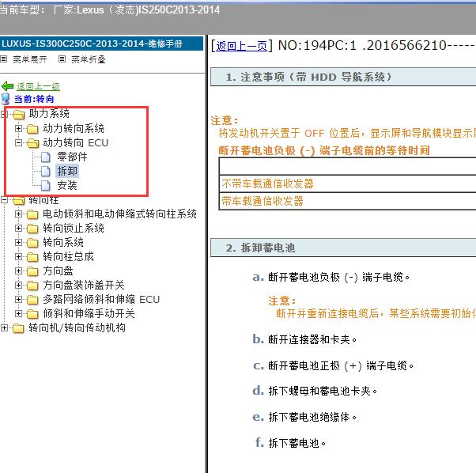Select the 方向盘 label

[x=58, y=271]
